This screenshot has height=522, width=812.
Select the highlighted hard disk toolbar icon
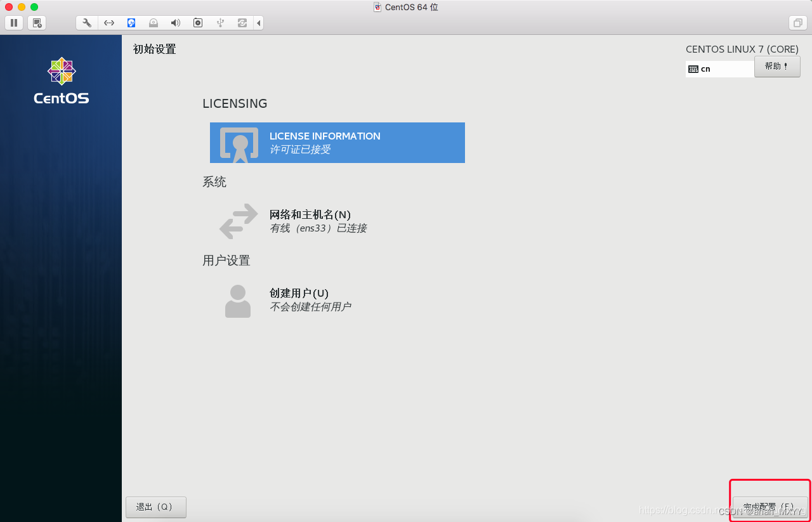[x=131, y=23]
